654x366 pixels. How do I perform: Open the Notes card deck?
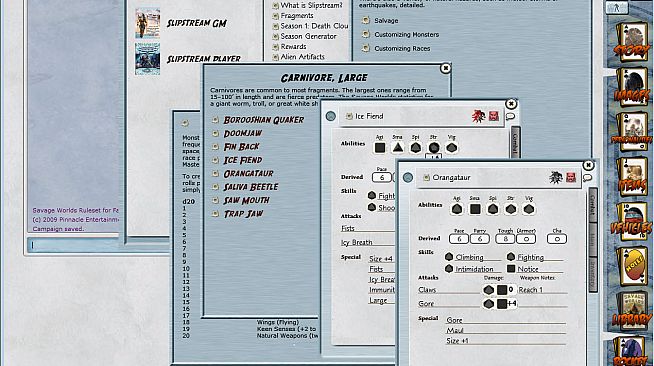click(633, 267)
